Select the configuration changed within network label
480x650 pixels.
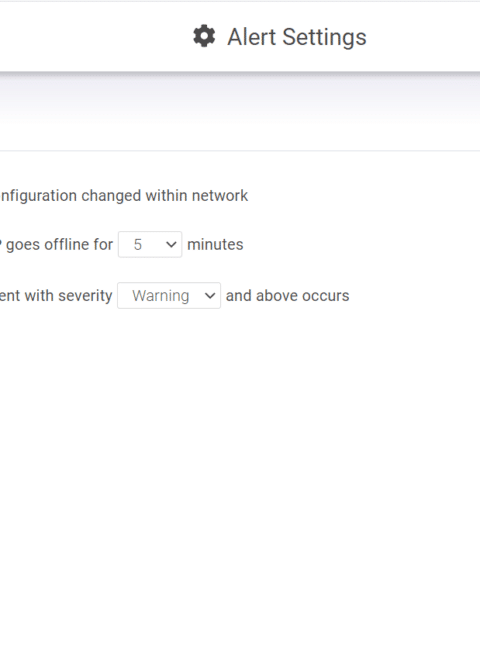(124, 196)
